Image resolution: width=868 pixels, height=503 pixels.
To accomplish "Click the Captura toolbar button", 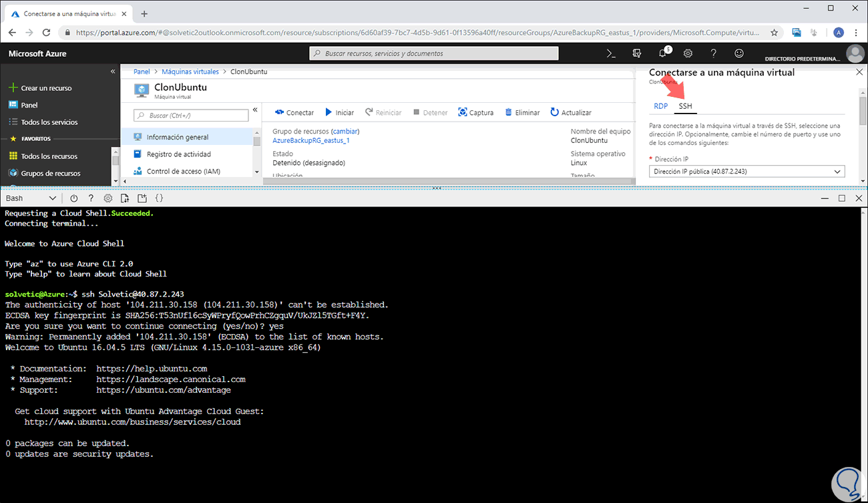I will pyautogui.click(x=476, y=113).
